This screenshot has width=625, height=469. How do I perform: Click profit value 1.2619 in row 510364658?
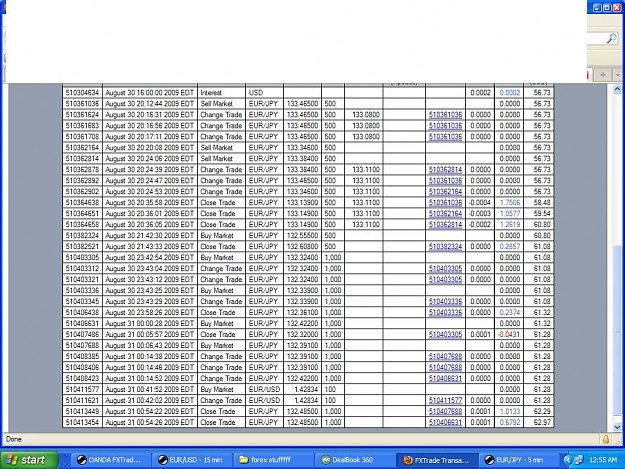(510, 225)
